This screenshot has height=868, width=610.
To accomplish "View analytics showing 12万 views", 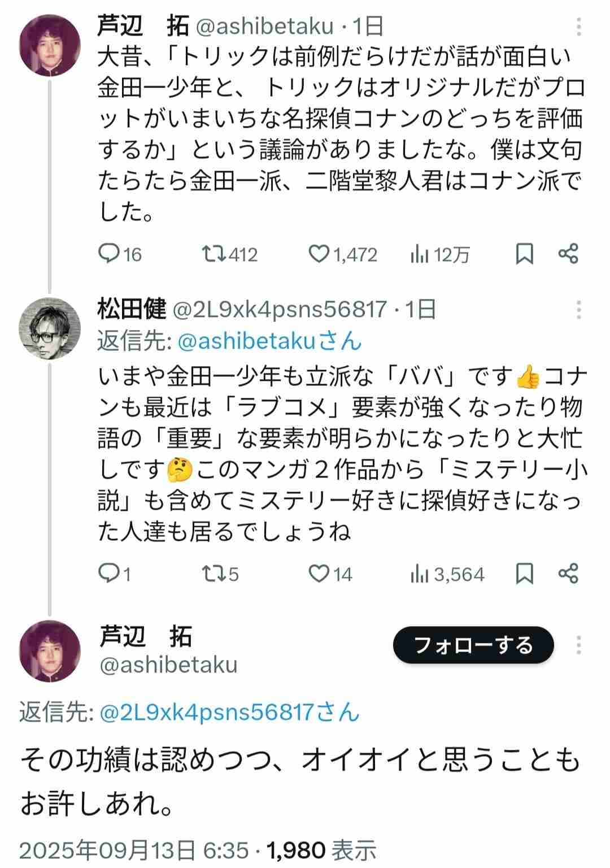I will pyautogui.click(x=419, y=255).
